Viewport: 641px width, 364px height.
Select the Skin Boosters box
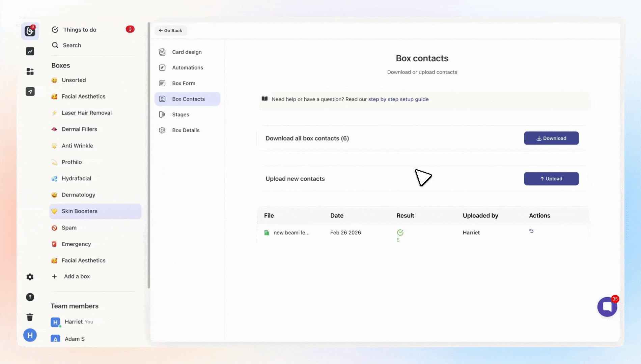pyautogui.click(x=95, y=211)
